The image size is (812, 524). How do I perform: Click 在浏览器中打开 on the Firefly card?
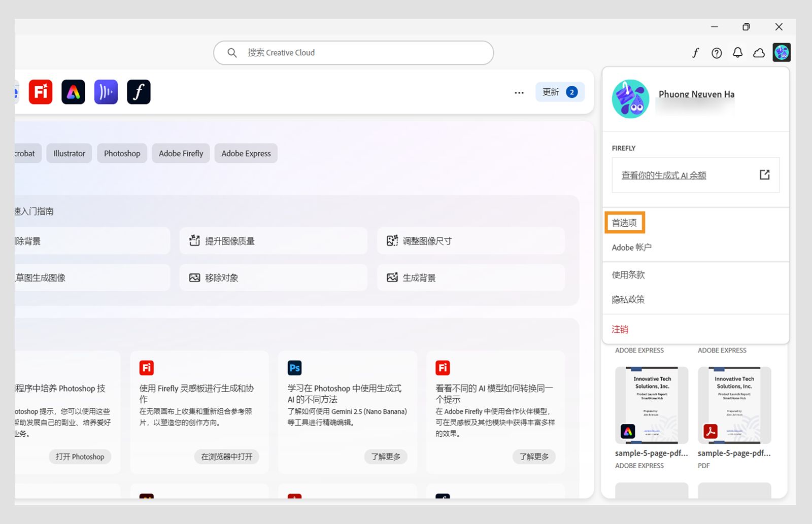[227, 457]
